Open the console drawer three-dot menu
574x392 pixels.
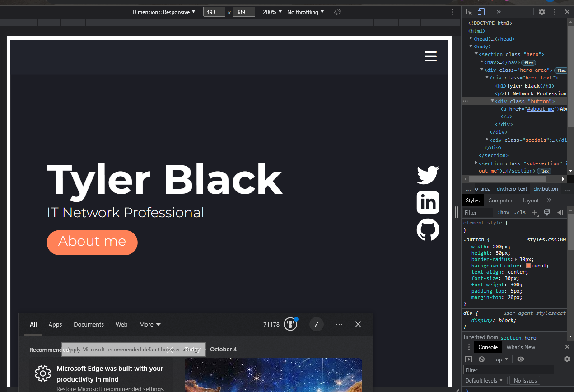click(x=469, y=347)
